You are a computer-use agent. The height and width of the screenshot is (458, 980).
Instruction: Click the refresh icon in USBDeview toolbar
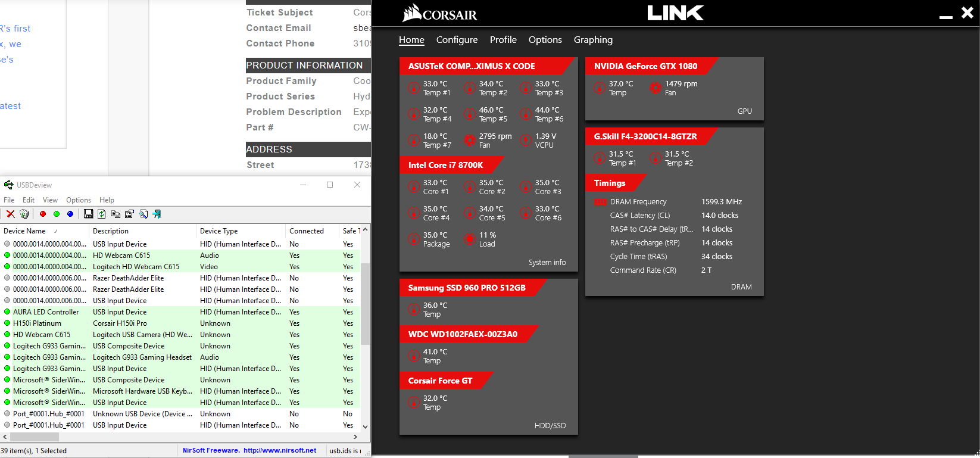(x=102, y=214)
